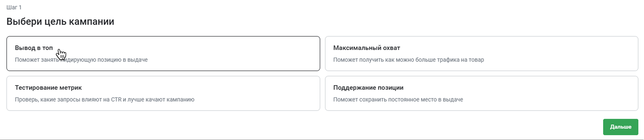The height and width of the screenshot is (140, 644).
Task: Pick the "Тестирование метрик" goal card
Action: pos(163,93)
